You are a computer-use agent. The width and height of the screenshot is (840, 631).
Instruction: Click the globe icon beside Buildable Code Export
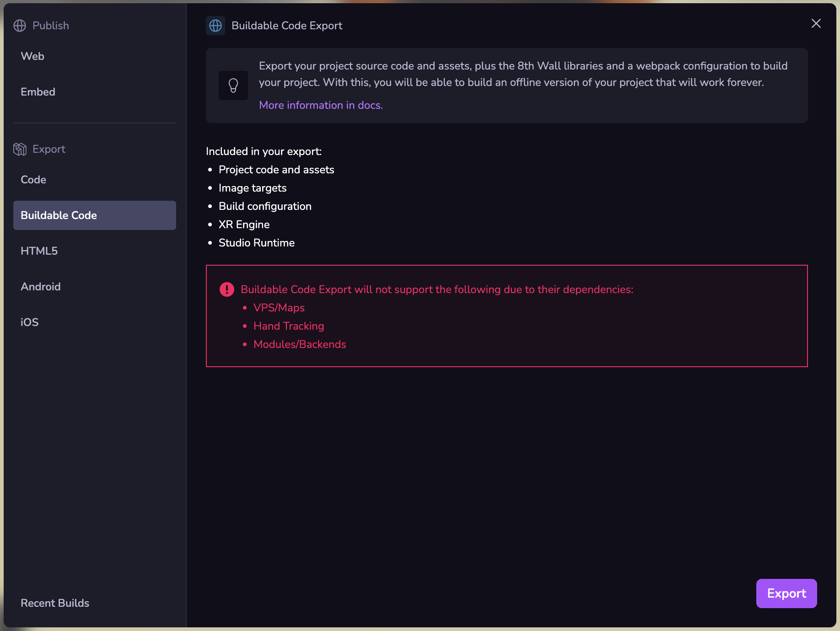[215, 26]
